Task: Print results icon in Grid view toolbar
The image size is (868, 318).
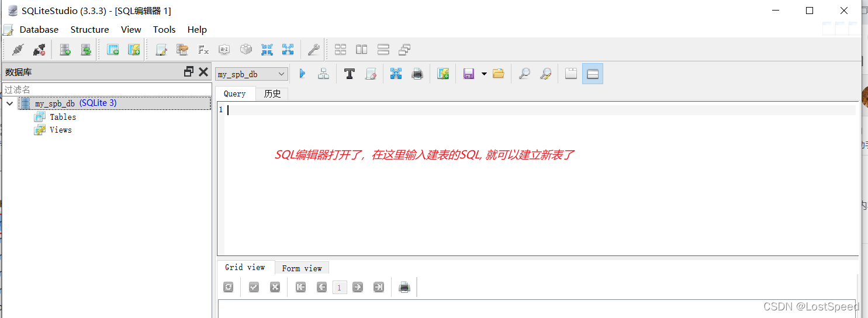Action: (404, 287)
